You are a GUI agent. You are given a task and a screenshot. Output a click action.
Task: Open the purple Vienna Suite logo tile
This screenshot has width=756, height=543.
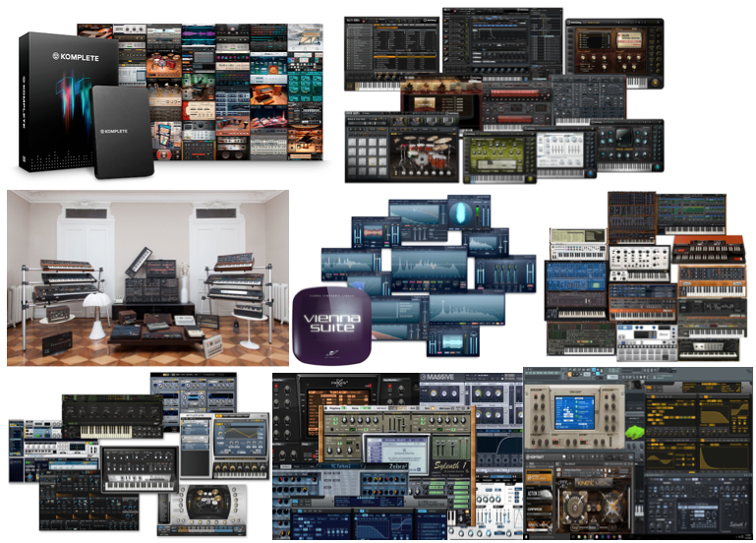pyautogui.click(x=332, y=325)
